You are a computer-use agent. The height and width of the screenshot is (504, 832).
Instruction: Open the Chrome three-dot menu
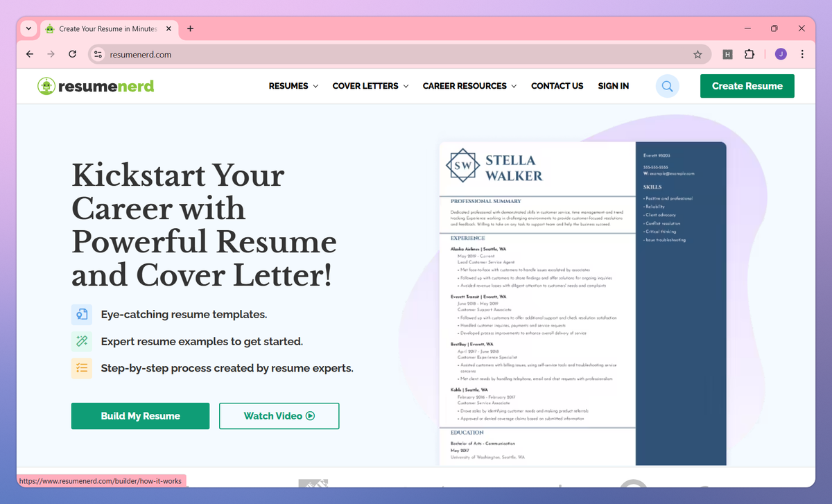click(802, 54)
